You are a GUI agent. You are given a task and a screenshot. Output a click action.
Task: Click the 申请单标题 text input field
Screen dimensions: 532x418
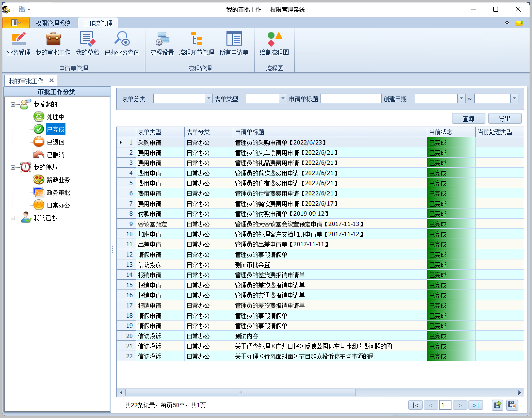350,98
